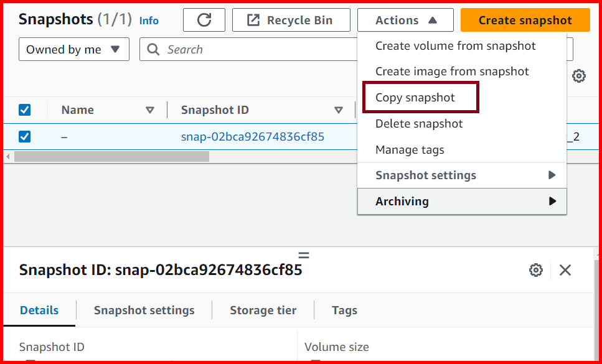Open the Recycle Bin
Viewport: 602px width, 364px height.
click(291, 19)
